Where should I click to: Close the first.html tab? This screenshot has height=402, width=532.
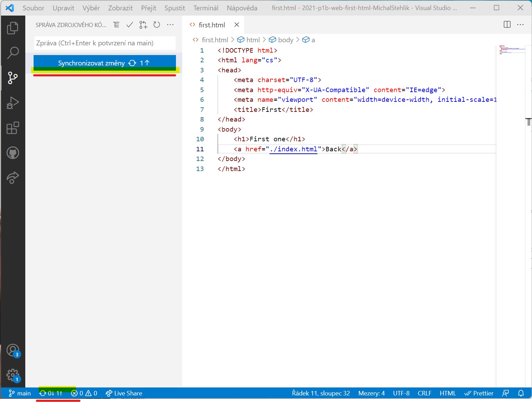click(237, 25)
